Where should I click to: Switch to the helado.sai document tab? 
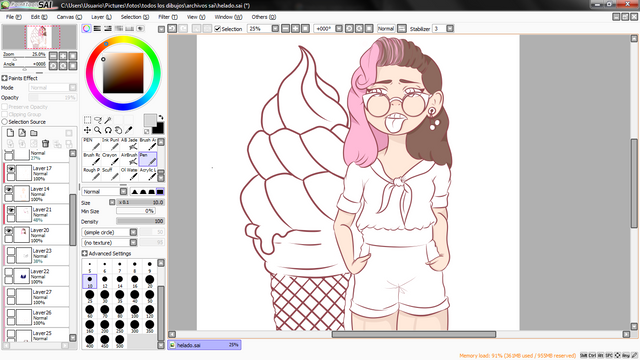pos(204,345)
